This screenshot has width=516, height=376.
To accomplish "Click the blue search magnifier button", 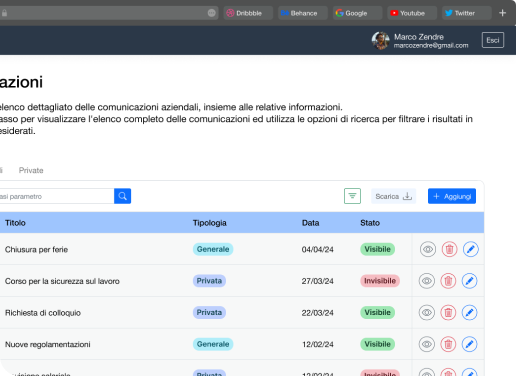I will pos(122,196).
